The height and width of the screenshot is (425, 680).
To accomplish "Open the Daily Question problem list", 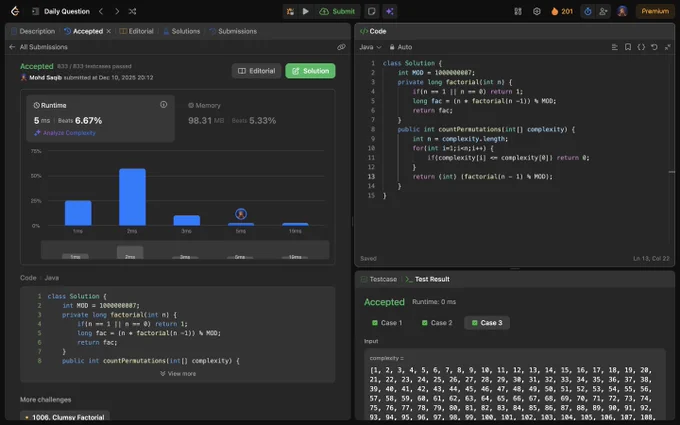I will click(61, 11).
